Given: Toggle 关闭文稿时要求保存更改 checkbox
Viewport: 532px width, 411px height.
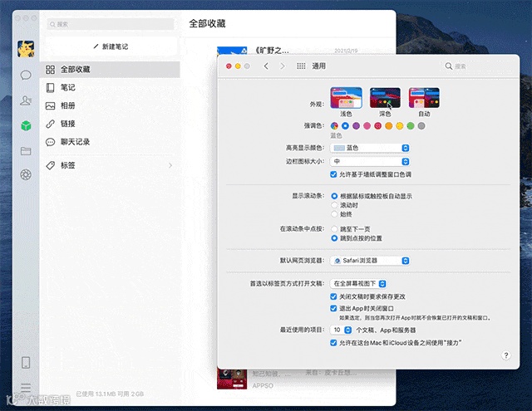Looking at the screenshot, I should [333, 296].
